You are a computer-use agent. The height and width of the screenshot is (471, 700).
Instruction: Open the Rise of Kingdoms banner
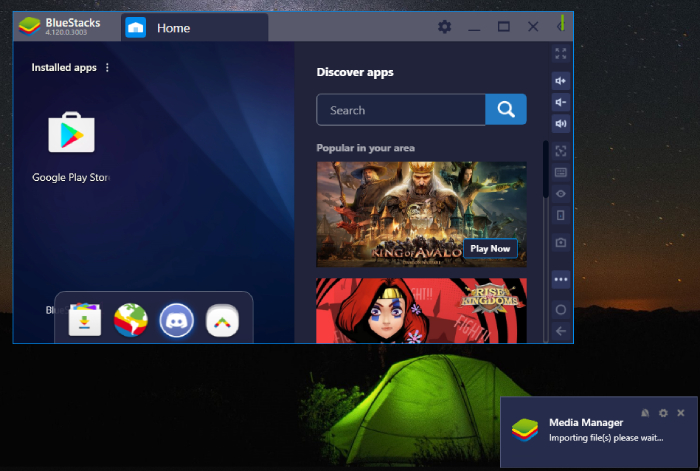pos(421,311)
